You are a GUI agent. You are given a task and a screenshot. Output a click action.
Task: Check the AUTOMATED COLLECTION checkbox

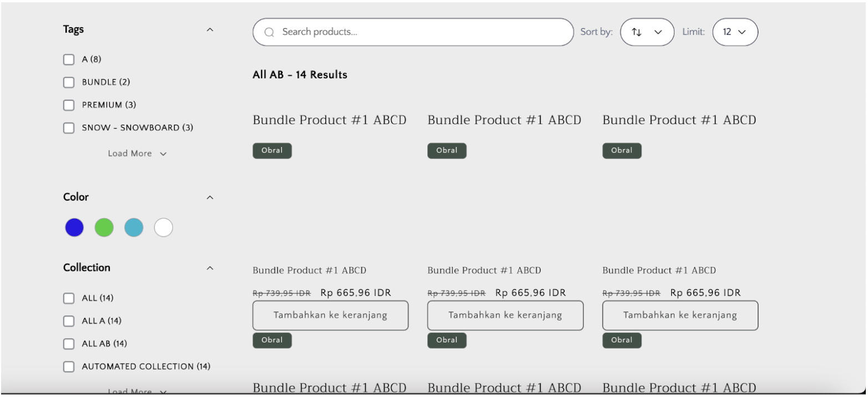(69, 366)
